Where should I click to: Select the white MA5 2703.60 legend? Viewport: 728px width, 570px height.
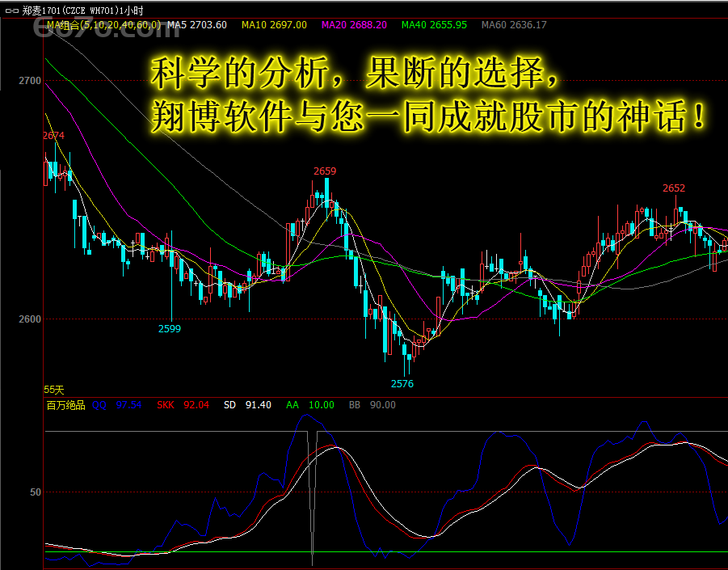[197, 25]
